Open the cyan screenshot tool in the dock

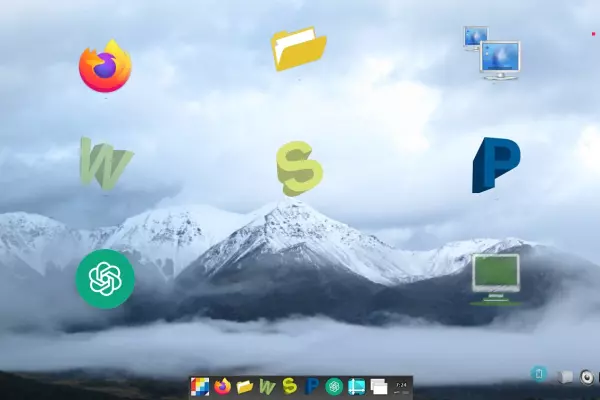point(357,387)
